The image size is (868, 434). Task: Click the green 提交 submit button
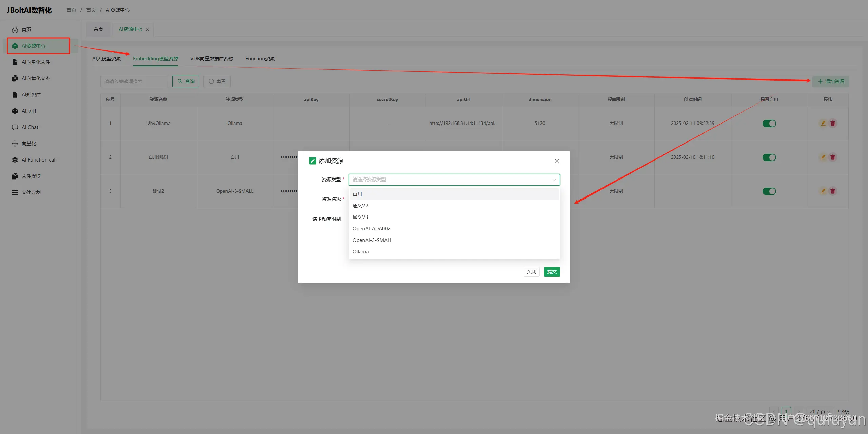(x=552, y=272)
